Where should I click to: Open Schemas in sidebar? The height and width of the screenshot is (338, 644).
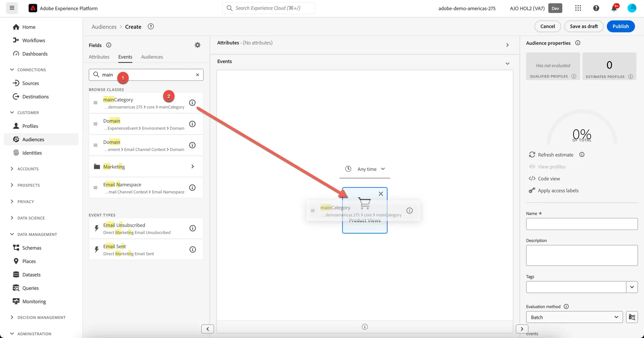pyautogui.click(x=32, y=248)
